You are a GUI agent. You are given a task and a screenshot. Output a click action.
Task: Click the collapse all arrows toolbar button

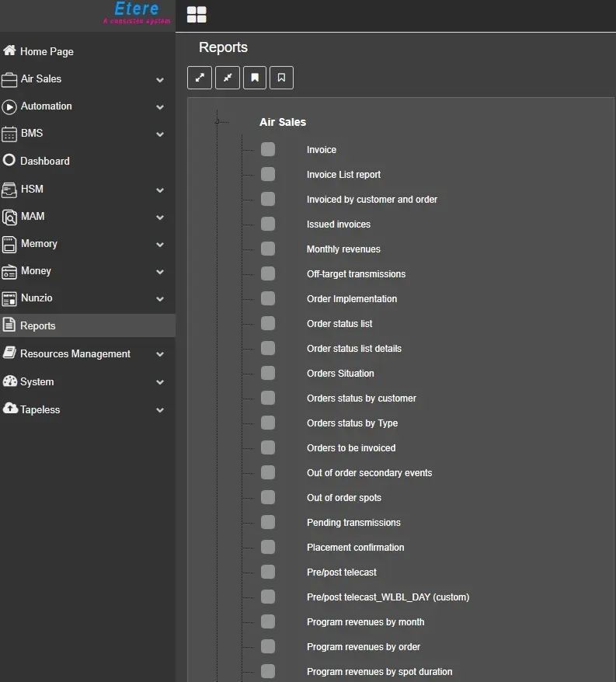pyautogui.click(x=227, y=78)
